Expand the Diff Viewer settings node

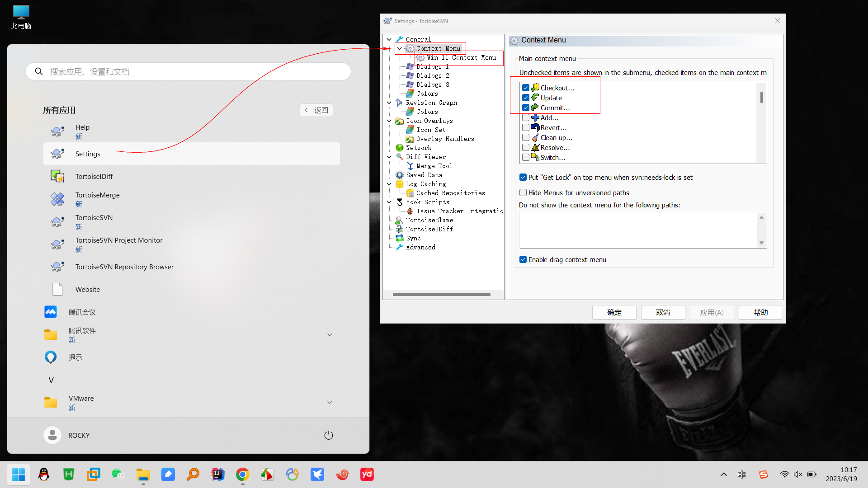(389, 157)
